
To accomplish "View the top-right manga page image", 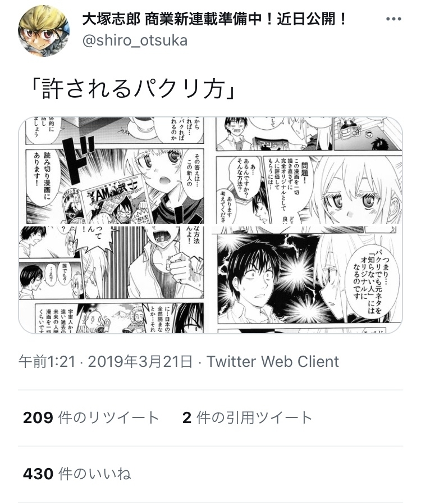I will pyautogui.click(x=307, y=170).
